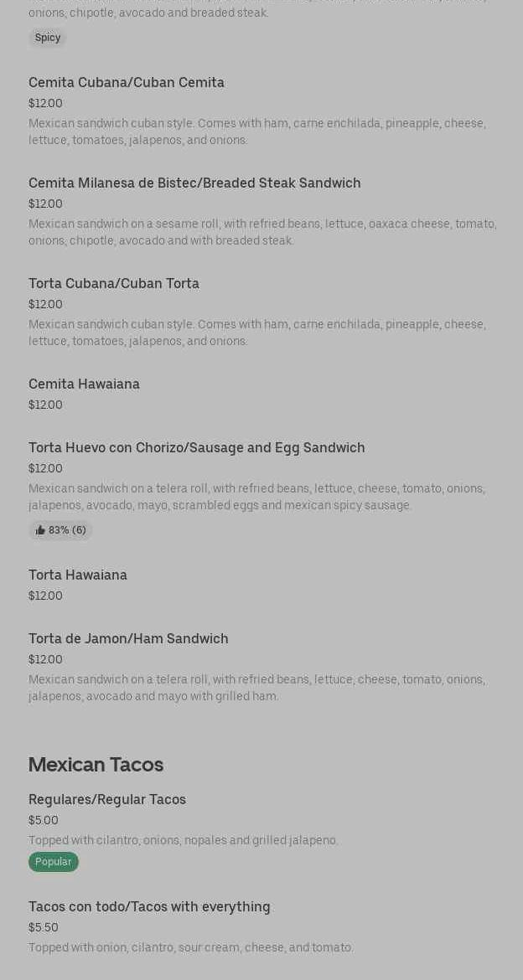Click the Regular Tacos $5.00 price
This screenshot has height=980, width=523.
44,820
